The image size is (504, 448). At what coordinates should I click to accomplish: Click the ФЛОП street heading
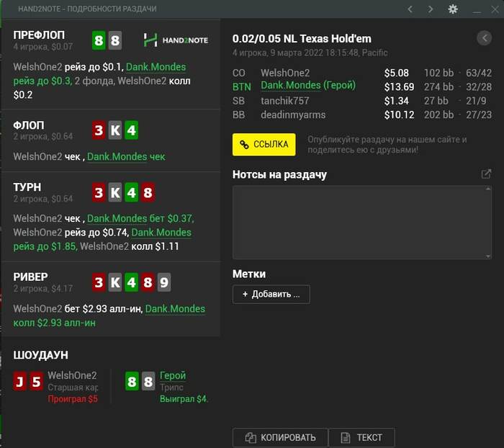point(29,125)
